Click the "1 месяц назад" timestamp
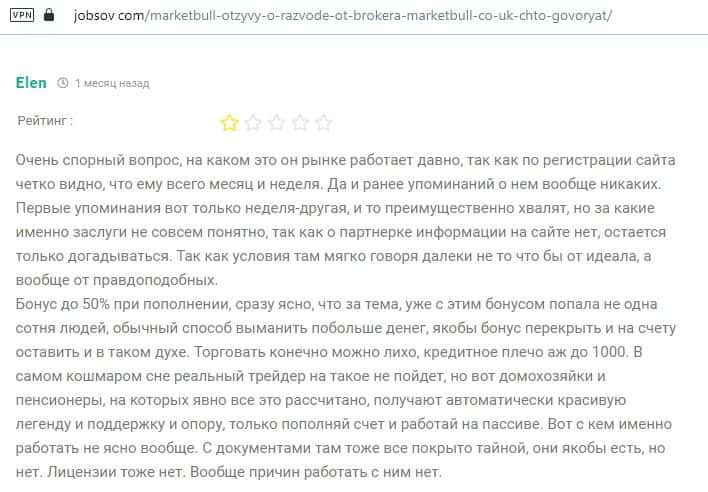 pos(112,84)
